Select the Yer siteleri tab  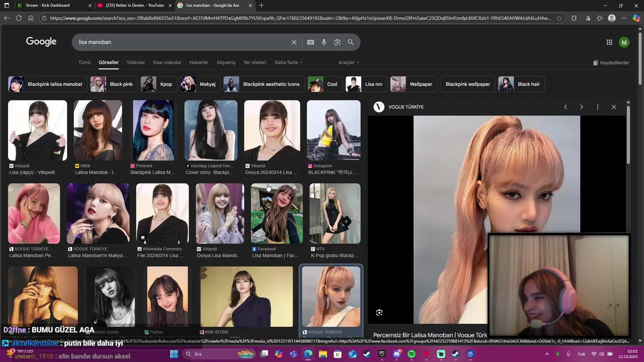(255, 62)
